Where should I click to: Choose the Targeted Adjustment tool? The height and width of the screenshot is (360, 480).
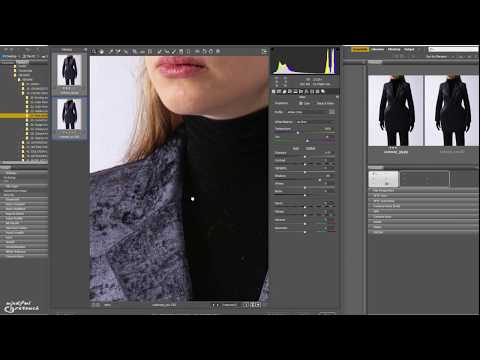tap(126, 52)
